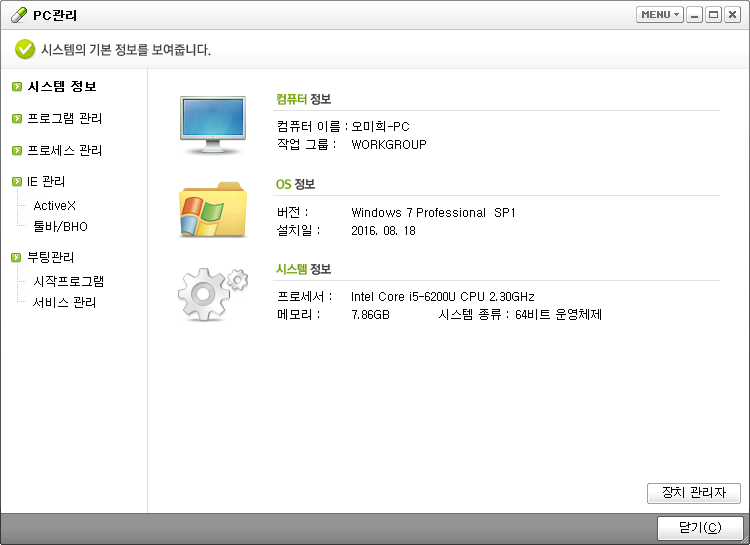Screen dimensions: 750x545
Task: Select 부팅관리 in sidebar
Action: [51, 257]
